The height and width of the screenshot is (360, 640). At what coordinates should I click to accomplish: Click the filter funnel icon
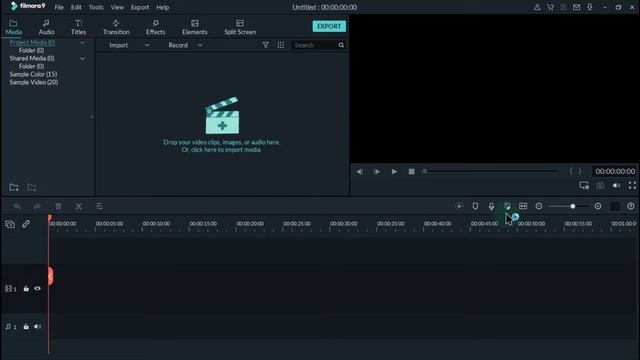265,45
